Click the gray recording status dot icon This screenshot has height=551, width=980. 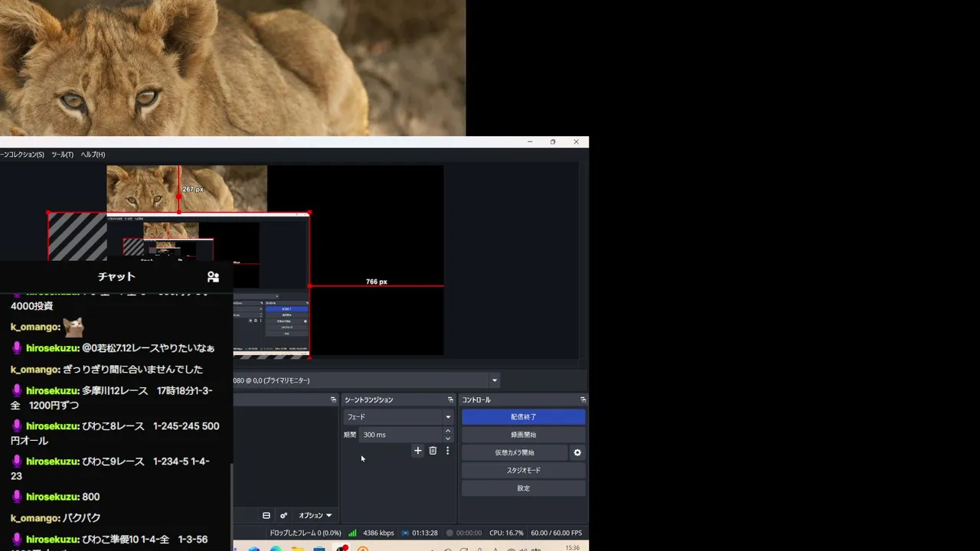click(449, 533)
